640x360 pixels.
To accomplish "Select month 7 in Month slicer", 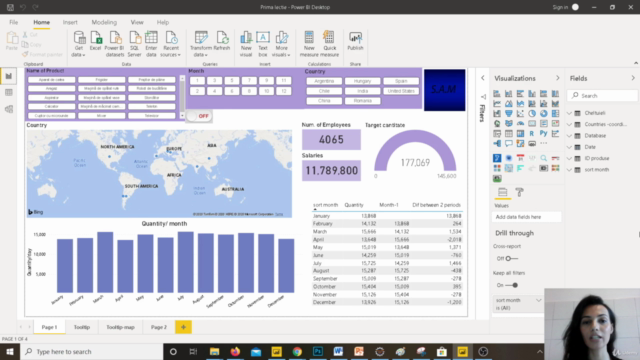I will 249,81.
